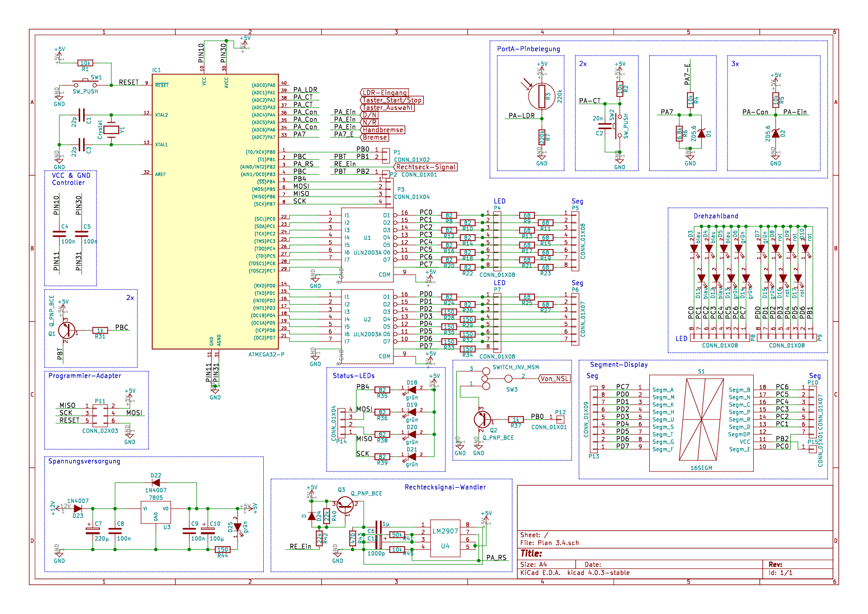
Task: Click the 'Drehzahlband' heading
Action: (x=716, y=216)
